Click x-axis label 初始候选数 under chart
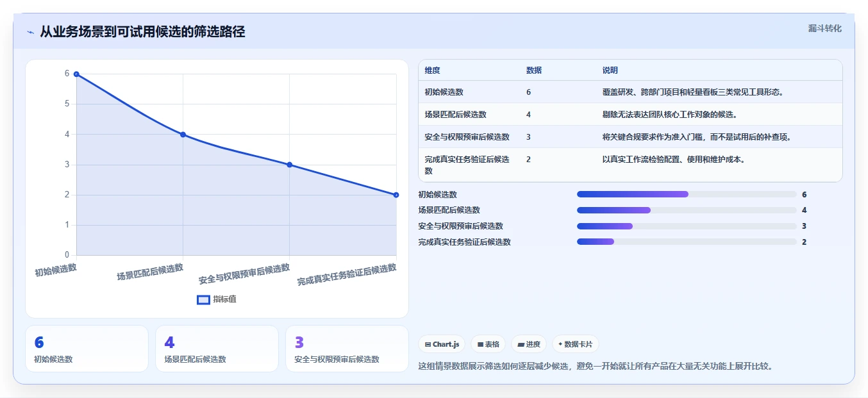The height and width of the screenshot is (398, 868). [56, 270]
